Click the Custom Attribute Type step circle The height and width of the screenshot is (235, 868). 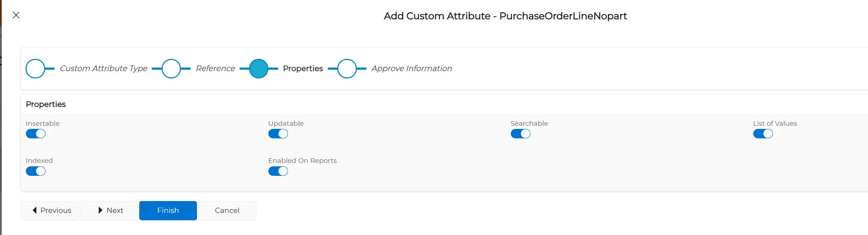35,69
